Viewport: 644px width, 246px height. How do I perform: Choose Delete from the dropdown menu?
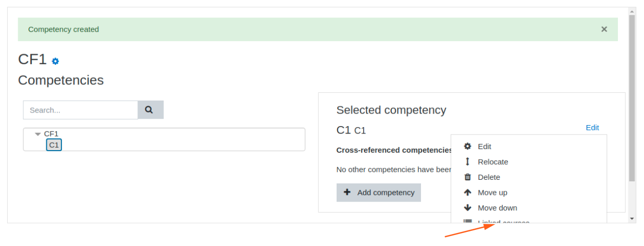pos(489,177)
